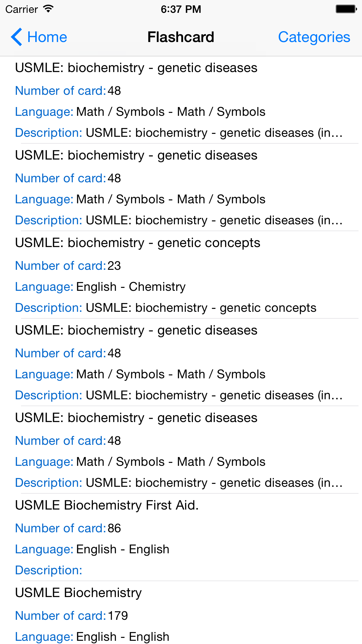This screenshot has width=362, height=644.
Task: Tap the genetic concepts Description line
Action: point(166,308)
